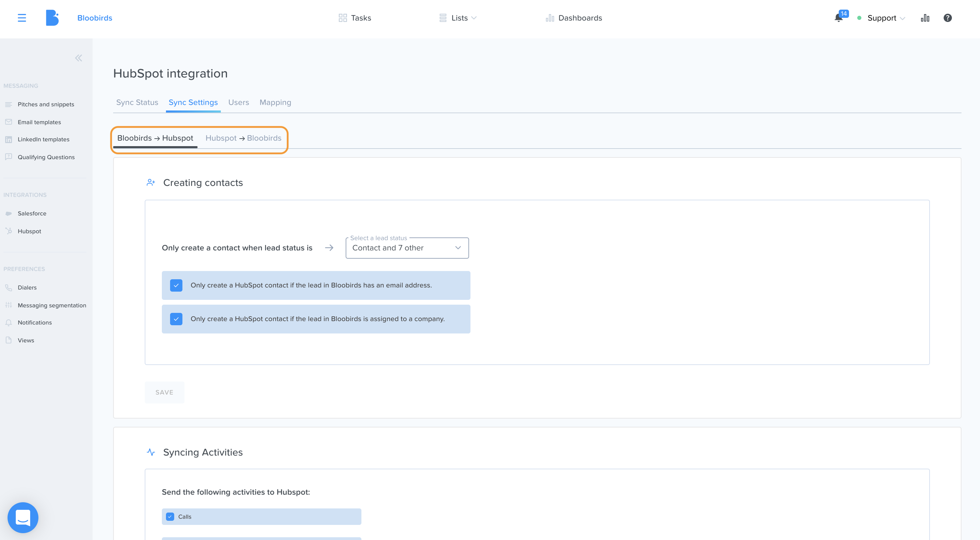Click 'Send the following activities to Hubspot:' text

pyautogui.click(x=236, y=492)
